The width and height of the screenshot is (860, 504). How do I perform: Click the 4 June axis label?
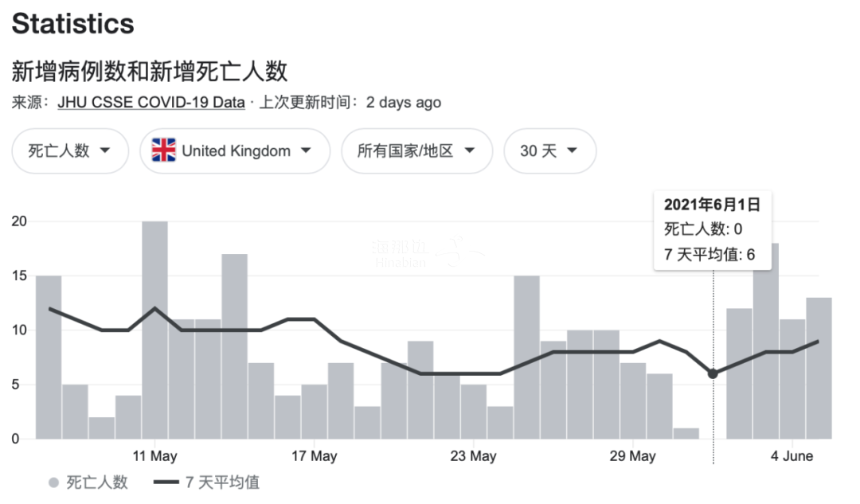pyautogui.click(x=792, y=456)
